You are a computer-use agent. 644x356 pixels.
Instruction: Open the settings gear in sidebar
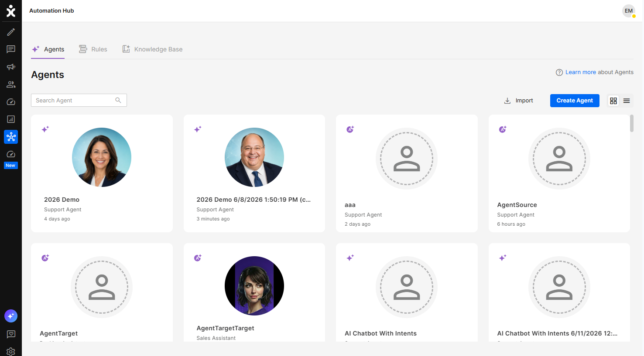(x=11, y=351)
